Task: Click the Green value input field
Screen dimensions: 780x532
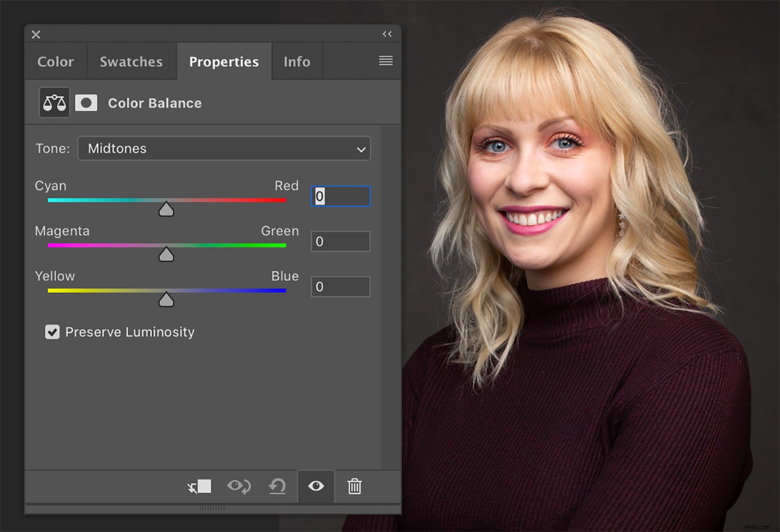Action: tap(340, 241)
